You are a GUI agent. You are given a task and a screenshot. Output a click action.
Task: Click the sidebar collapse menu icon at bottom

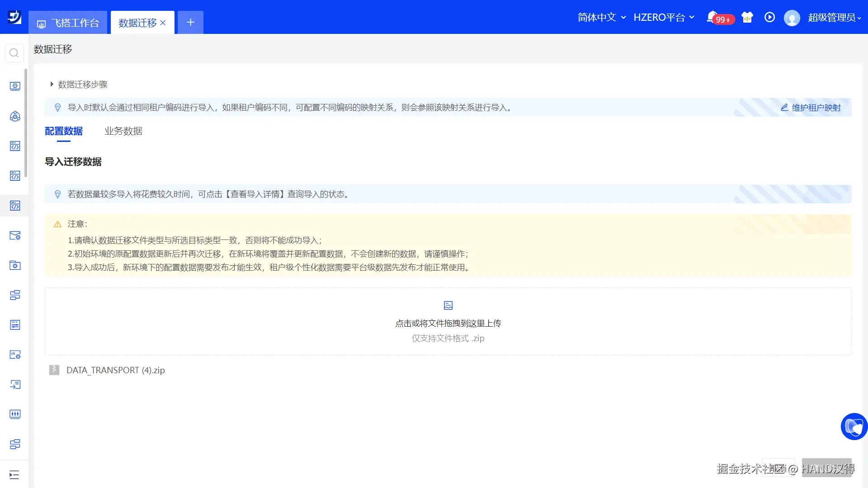point(14,474)
